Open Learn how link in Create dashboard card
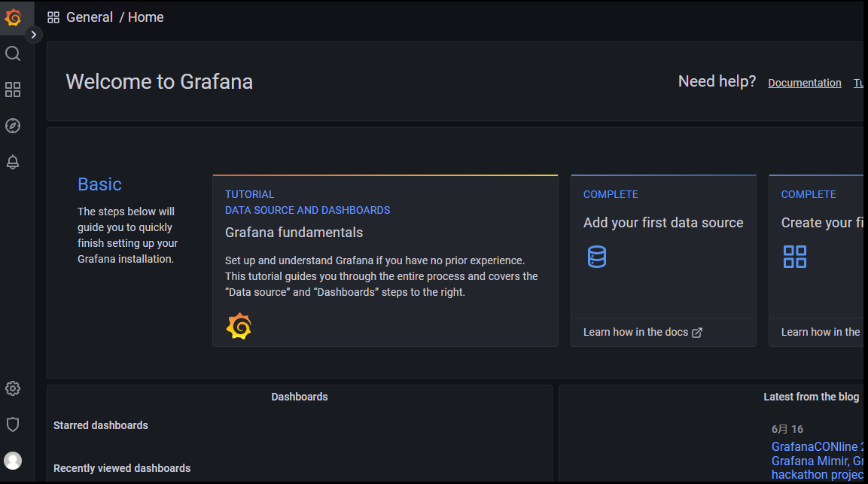This screenshot has width=868, height=484. point(821,332)
